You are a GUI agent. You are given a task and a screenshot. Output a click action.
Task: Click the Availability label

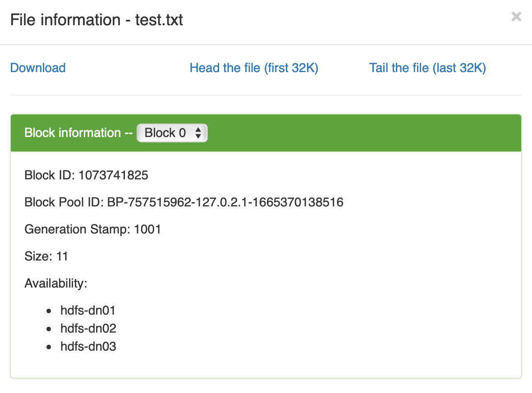point(55,283)
